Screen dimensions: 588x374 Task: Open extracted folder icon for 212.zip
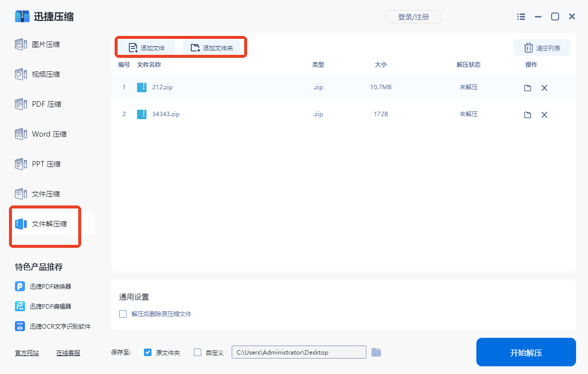(x=527, y=87)
